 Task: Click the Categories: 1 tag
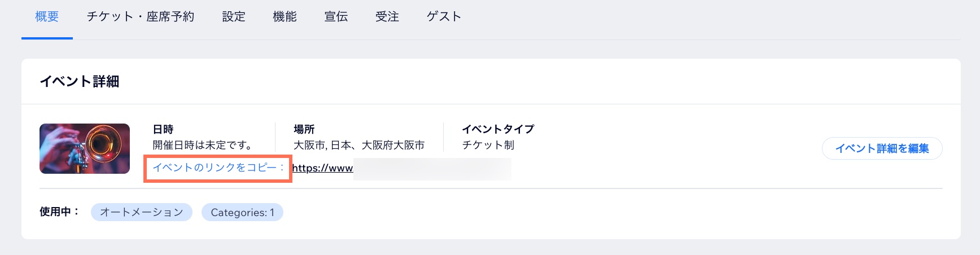tap(242, 212)
